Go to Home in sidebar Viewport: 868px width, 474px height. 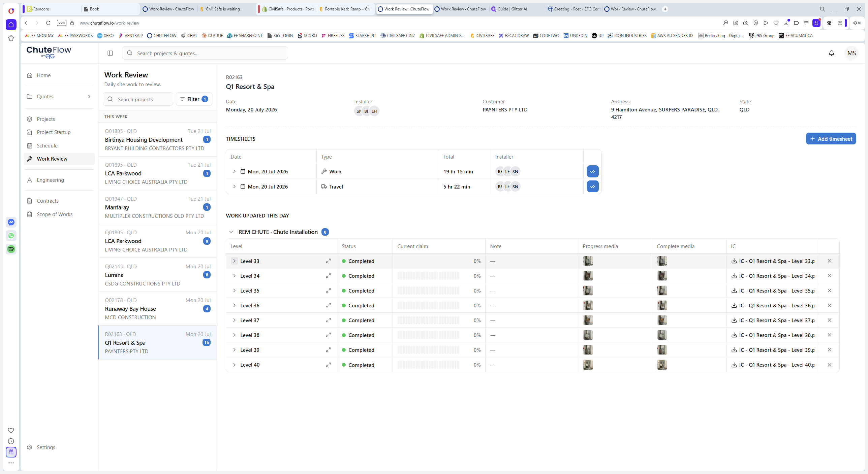point(59,75)
